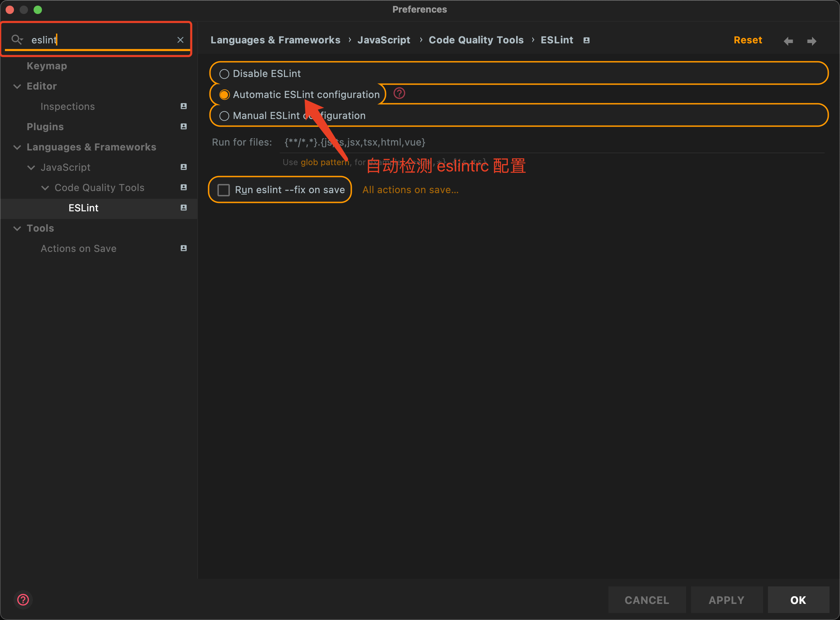Reset ESLint settings changes
The image size is (840, 620).
click(x=748, y=40)
